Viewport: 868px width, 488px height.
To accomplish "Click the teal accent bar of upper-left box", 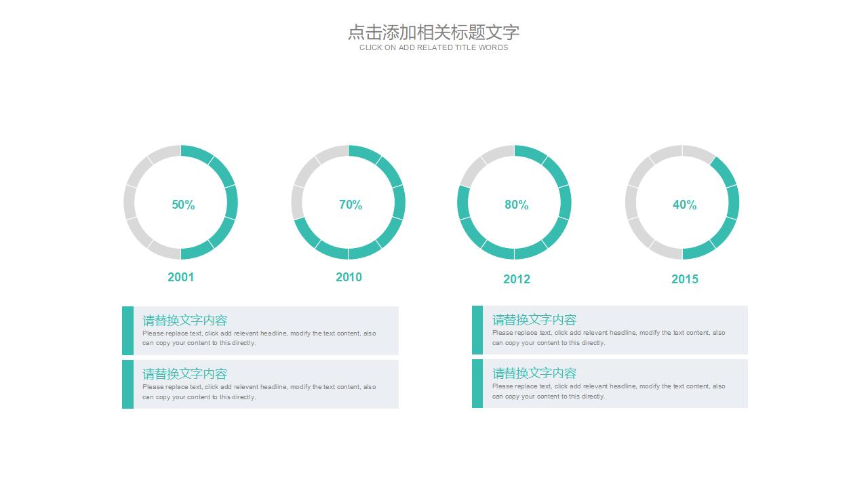I will coord(127,331).
